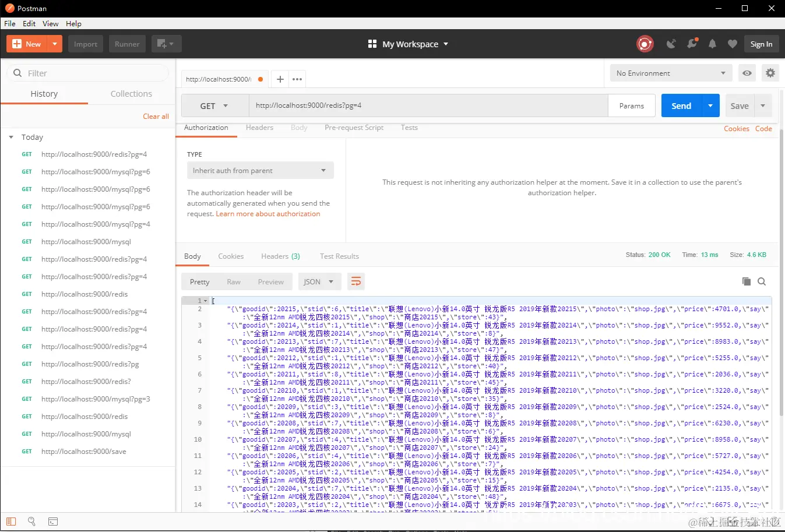Open the new window icon with plus
This screenshot has height=532, width=785.
[x=166, y=44]
